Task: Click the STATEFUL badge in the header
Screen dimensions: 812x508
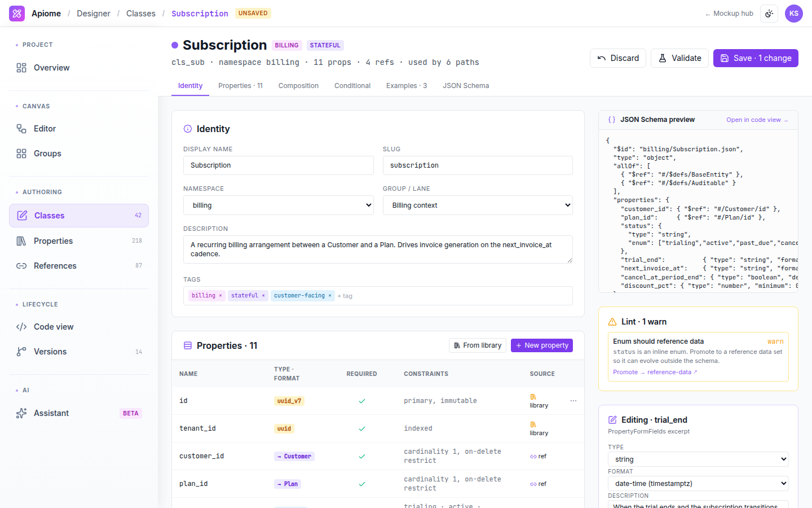Action: click(x=325, y=45)
